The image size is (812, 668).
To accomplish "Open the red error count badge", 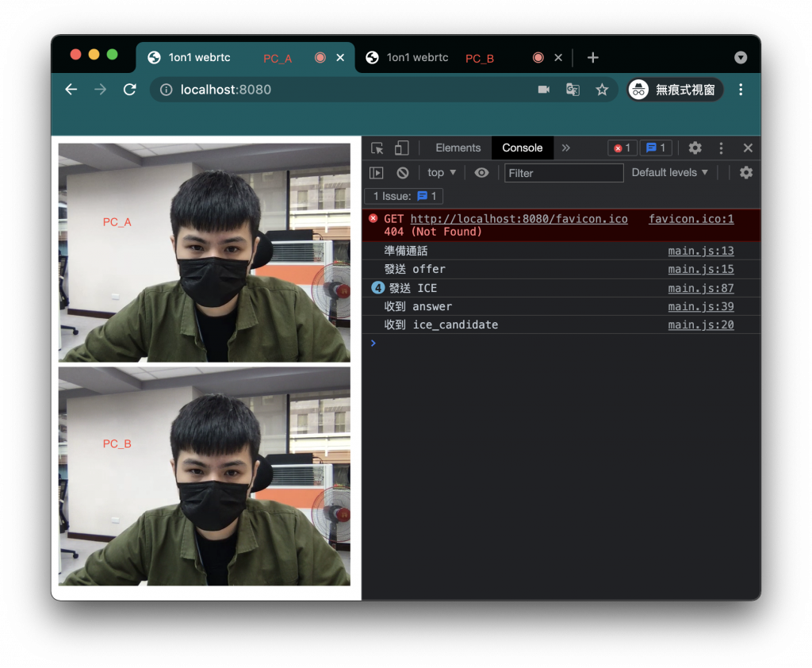I will (x=622, y=148).
